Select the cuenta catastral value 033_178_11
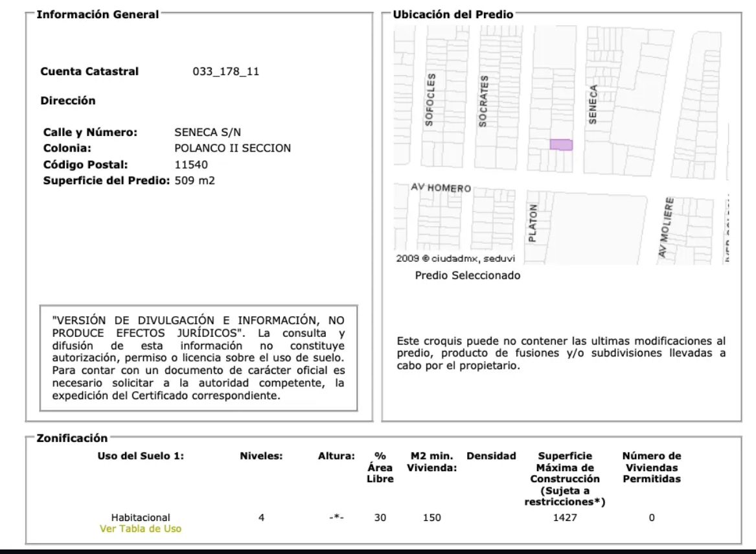 [x=225, y=71]
